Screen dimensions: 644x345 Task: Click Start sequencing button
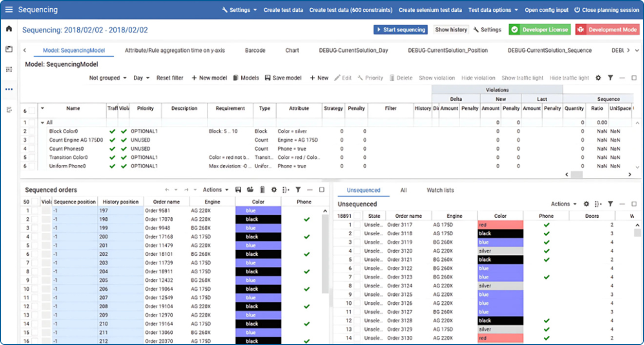tap(400, 30)
